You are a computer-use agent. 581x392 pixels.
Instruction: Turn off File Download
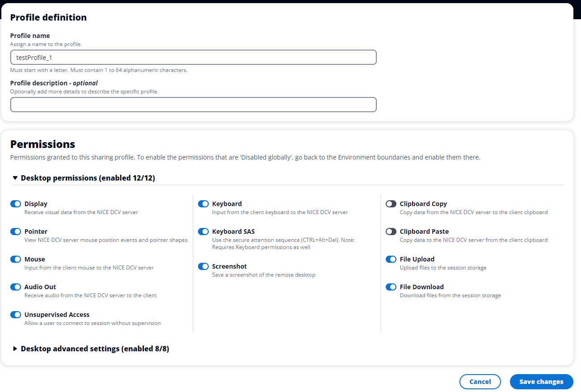[391, 287]
